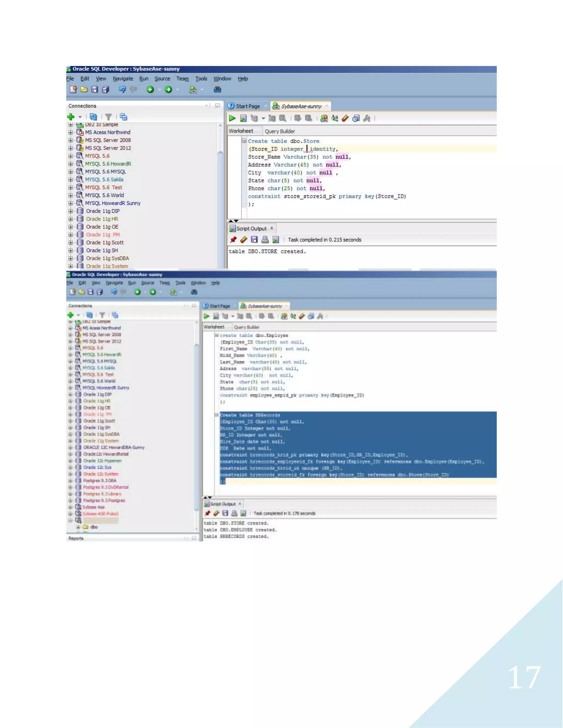
Task: Click the eraser Clear icon in upper worksheet toolbar
Action: [x=345, y=118]
